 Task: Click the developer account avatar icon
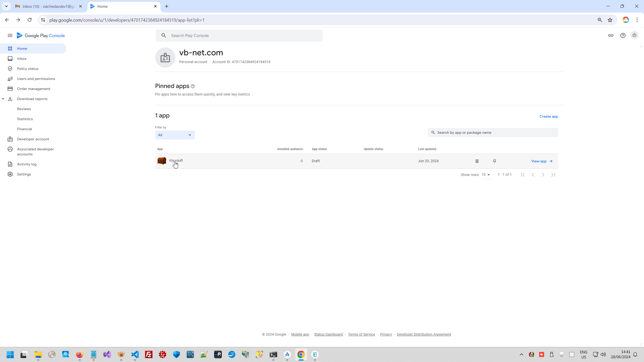(634, 35)
